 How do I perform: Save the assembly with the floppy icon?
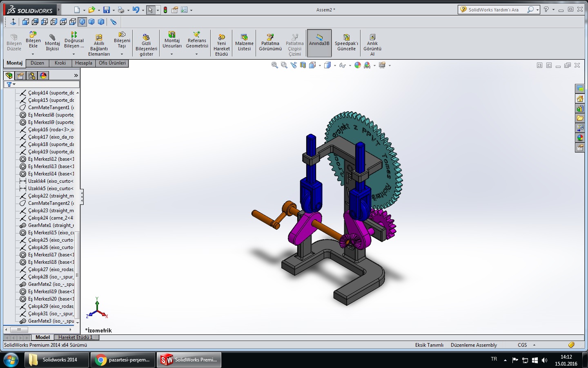click(106, 10)
